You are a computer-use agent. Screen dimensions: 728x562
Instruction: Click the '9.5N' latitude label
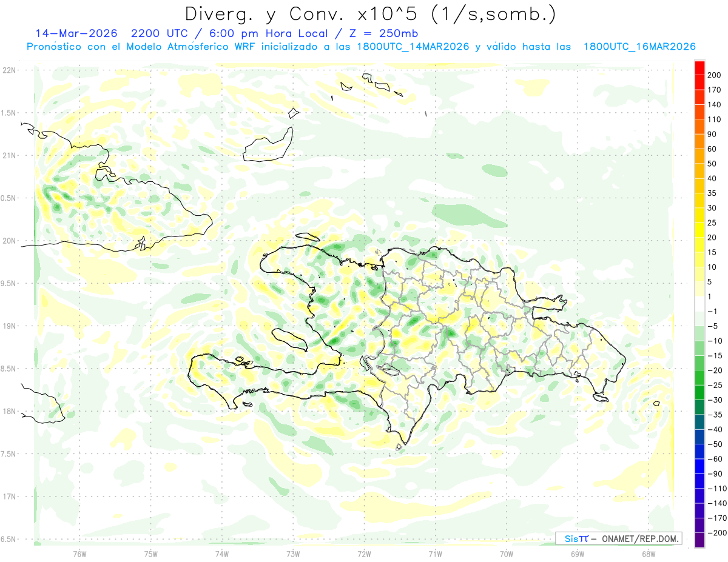(x=8, y=283)
